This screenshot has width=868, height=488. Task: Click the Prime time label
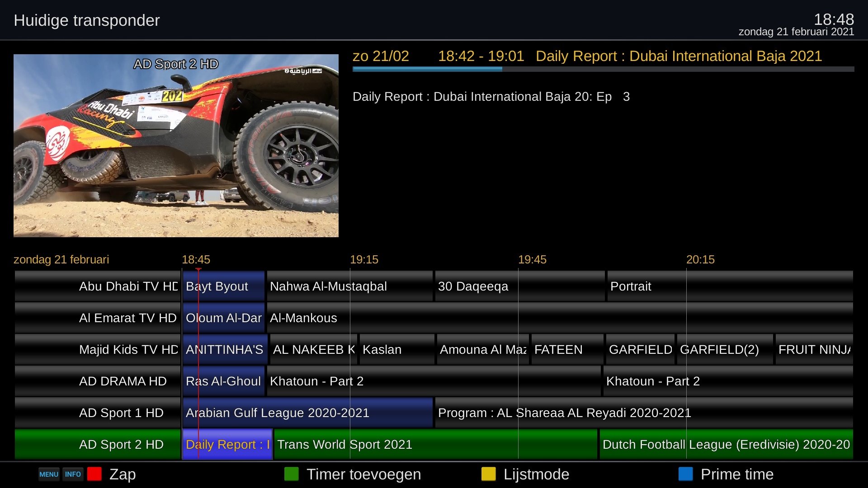click(737, 474)
